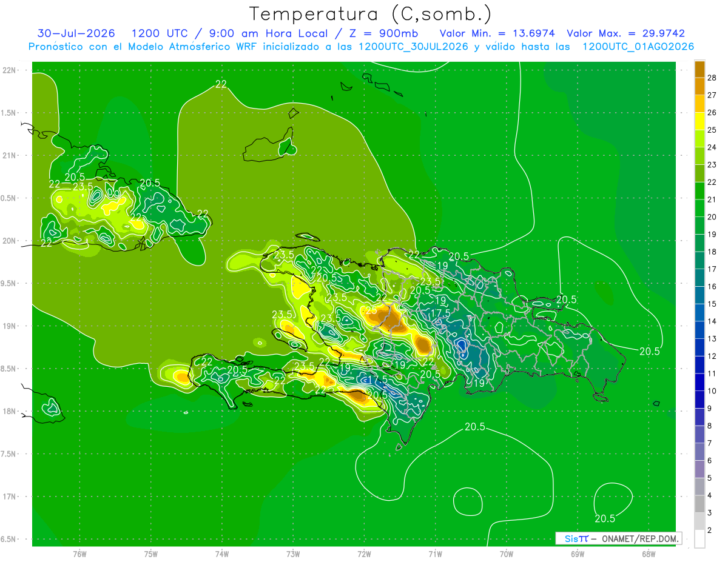Image resolution: width=728 pixels, height=562 pixels.
Task: Select 'Valor Min. = 13.6974' in header
Action: point(499,33)
